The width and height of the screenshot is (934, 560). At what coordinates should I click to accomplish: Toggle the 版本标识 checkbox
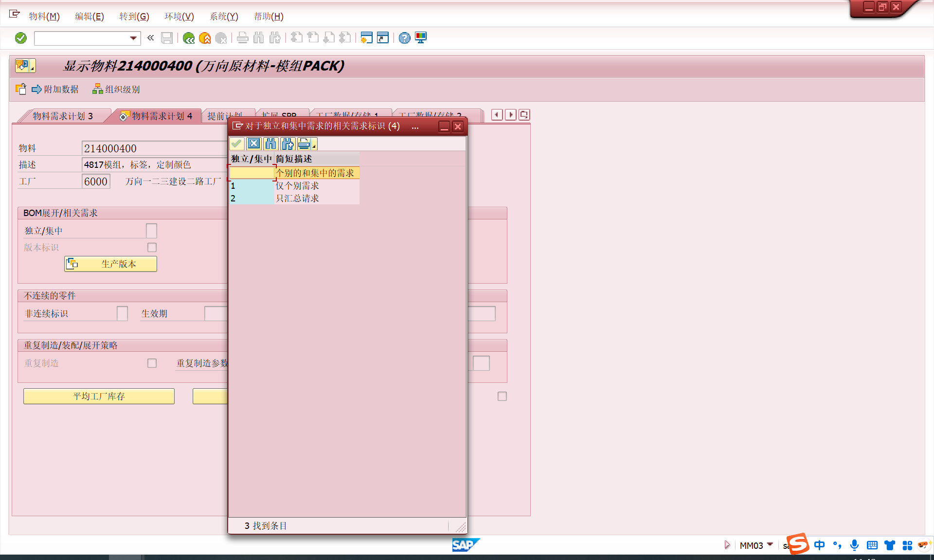(x=152, y=247)
